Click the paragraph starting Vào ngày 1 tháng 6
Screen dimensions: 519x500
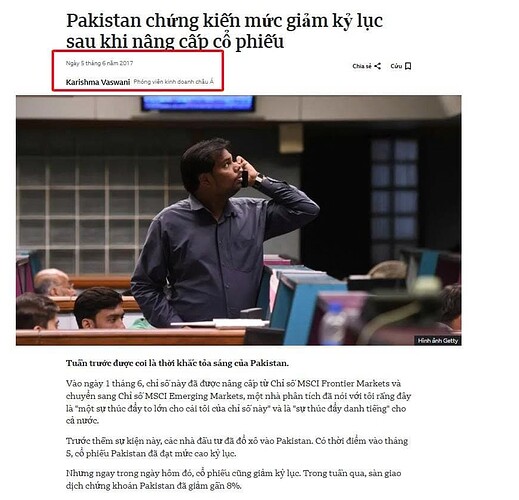pyautogui.click(x=238, y=402)
